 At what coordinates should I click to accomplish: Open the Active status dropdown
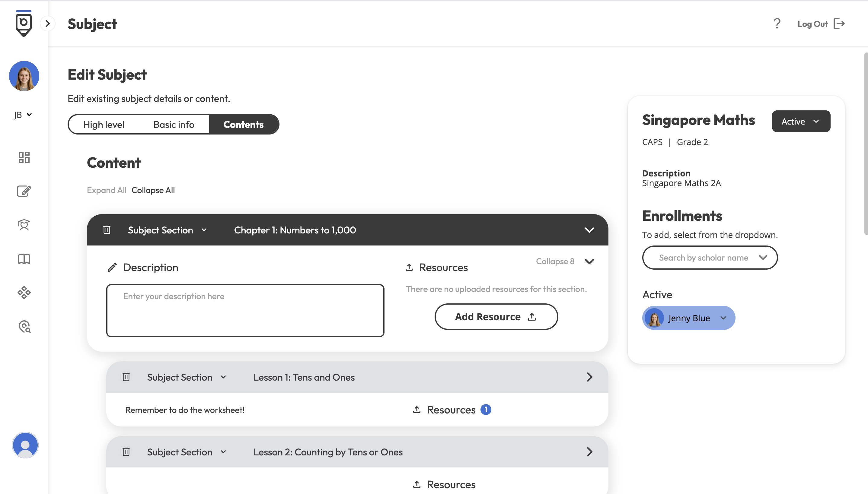tap(801, 121)
